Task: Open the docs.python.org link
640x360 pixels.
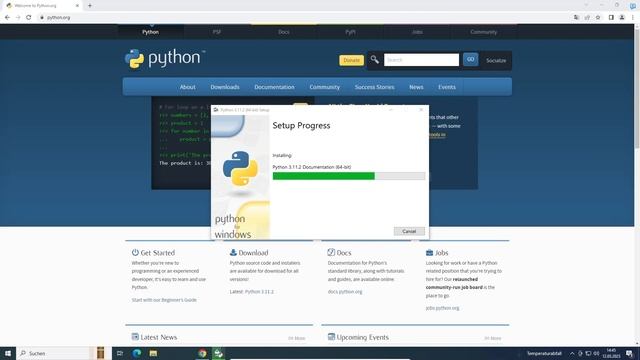Action: [x=345, y=291]
